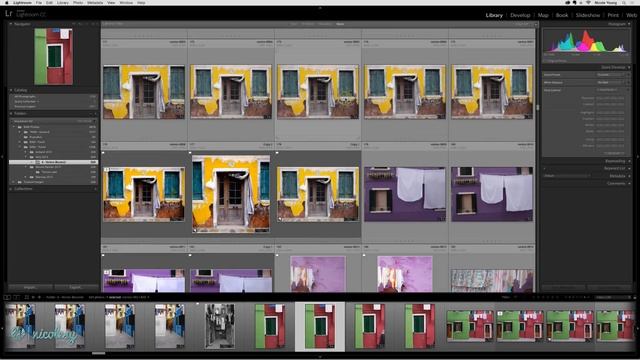Click the Import button
The image size is (640, 360).
pos(30,287)
